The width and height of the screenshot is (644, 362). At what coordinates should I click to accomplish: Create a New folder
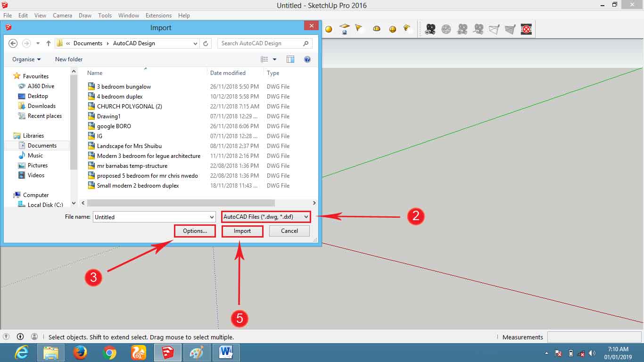click(x=69, y=59)
